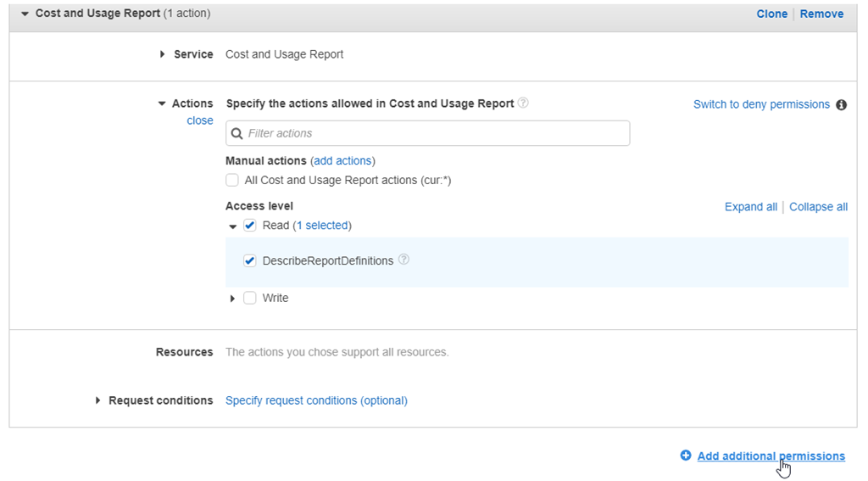The width and height of the screenshot is (868, 481).
Task: Toggle All Cost and Usage Report actions checkbox
Action: pyautogui.click(x=232, y=180)
